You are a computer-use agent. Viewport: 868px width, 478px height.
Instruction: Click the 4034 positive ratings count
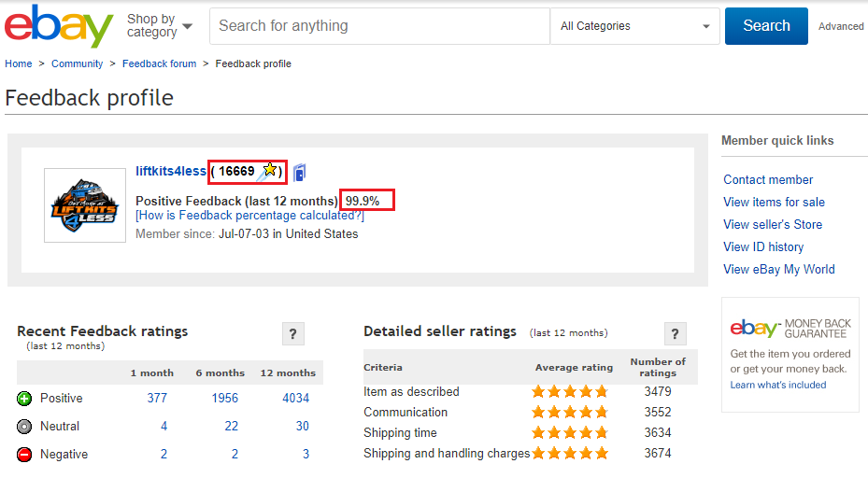pyautogui.click(x=295, y=399)
